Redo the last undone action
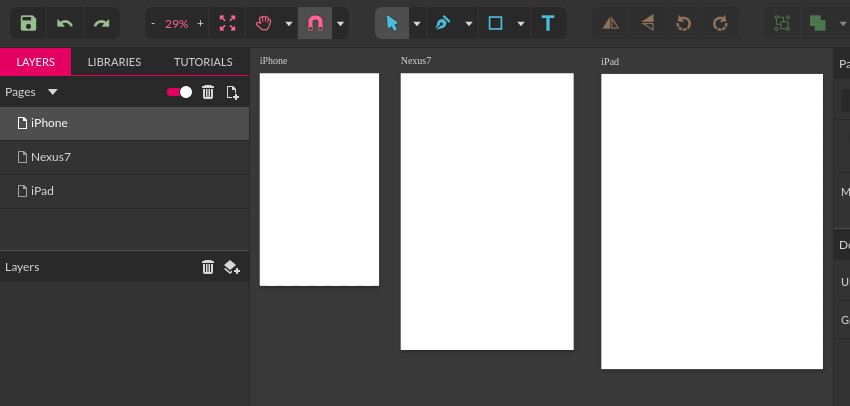 click(101, 23)
